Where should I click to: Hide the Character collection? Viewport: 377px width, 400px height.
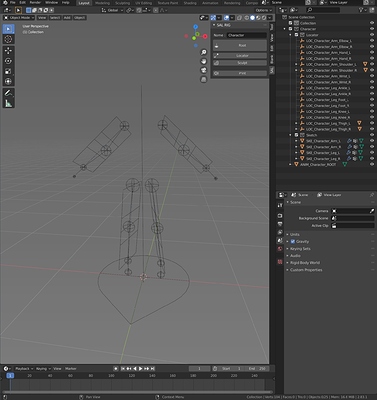pyautogui.click(x=372, y=29)
